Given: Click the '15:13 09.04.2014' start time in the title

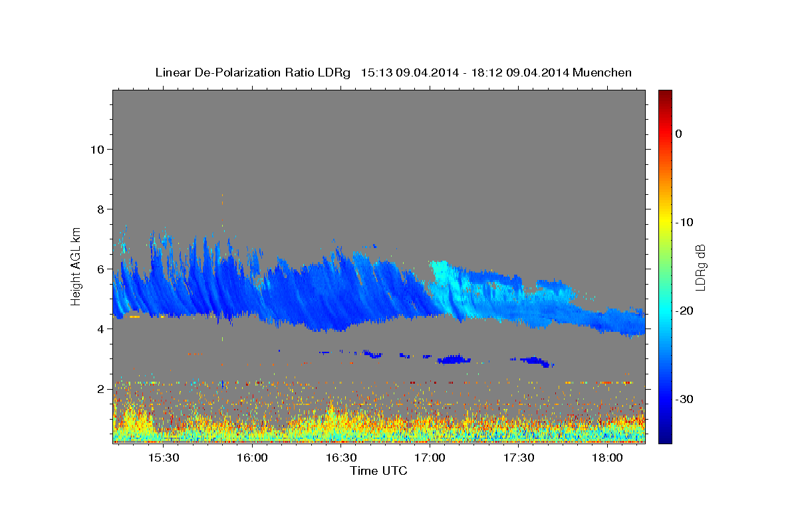Looking at the screenshot, I should coord(410,72).
